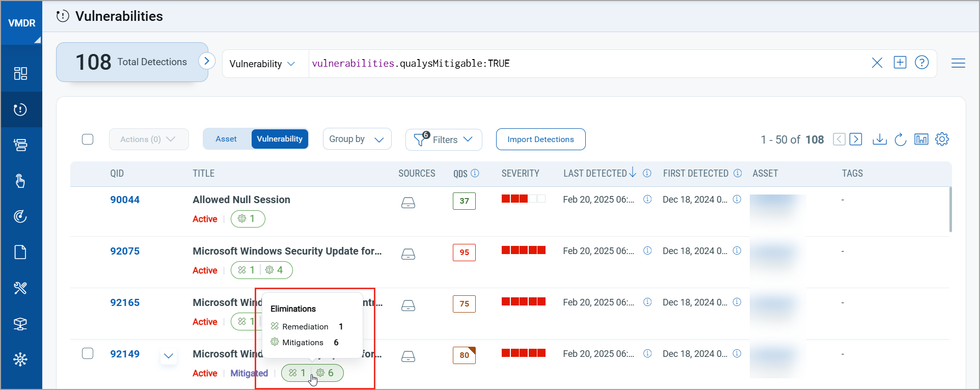Refresh the vulnerabilities list

901,139
